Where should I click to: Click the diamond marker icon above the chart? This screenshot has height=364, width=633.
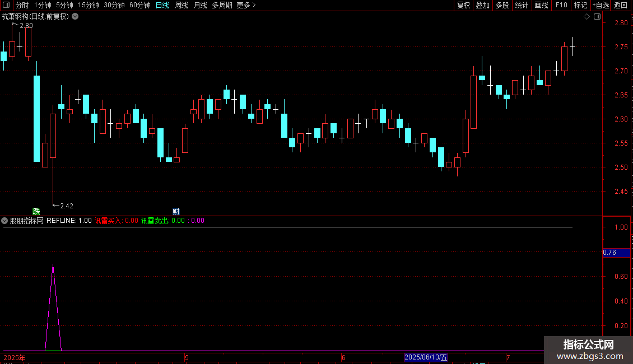587,17
